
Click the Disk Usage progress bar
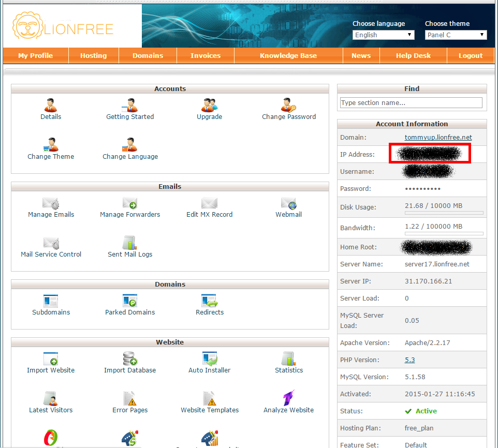444,213
